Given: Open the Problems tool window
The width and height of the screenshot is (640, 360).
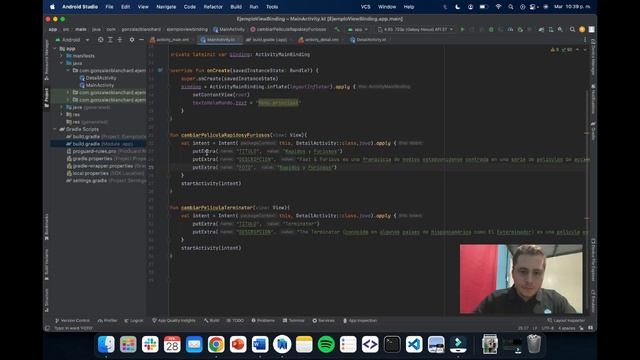Looking at the screenshot, I should click(x=263, y=320).
